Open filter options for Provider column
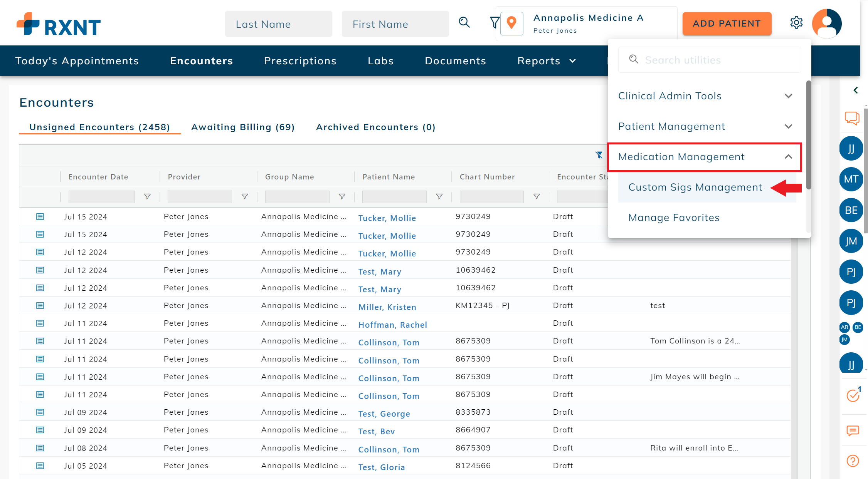The image size is (868, 479). click(x=244, y=197)
